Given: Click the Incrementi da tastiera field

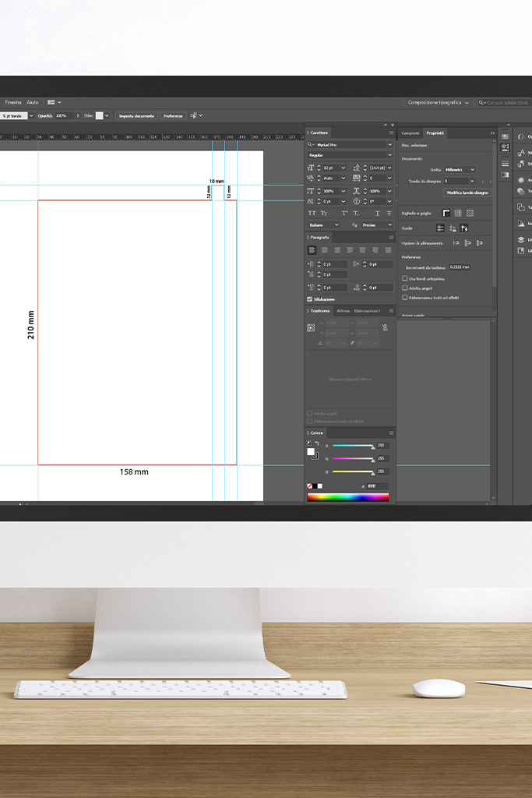Looking at the screenshot, I should 460,267.
